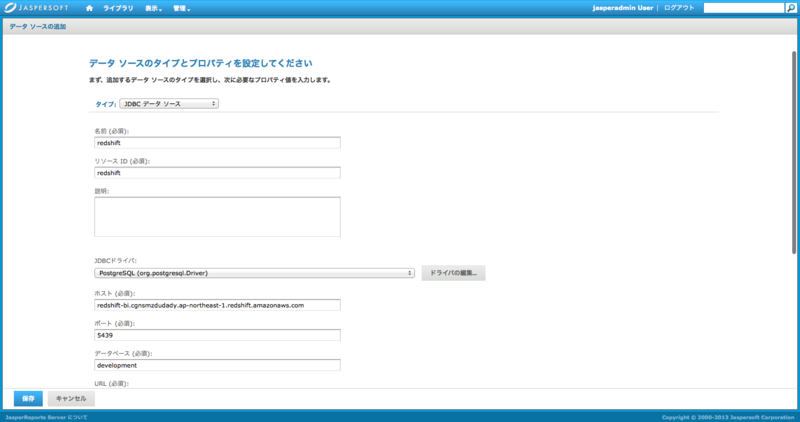Open the タイプ JDBC データ ソース dropdown
Image resolution: width=800 pixels, height=422 pixels.
click(169, 104)
